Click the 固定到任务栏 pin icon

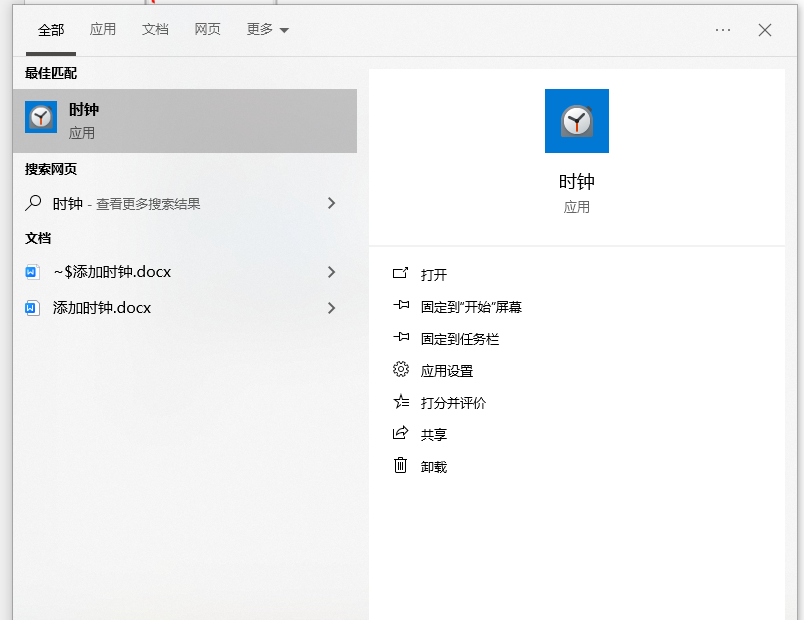pyautogui.click(x=400, y=338)
